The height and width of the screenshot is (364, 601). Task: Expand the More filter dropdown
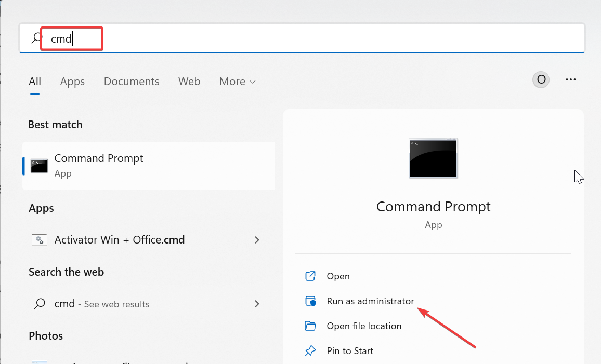237,82
